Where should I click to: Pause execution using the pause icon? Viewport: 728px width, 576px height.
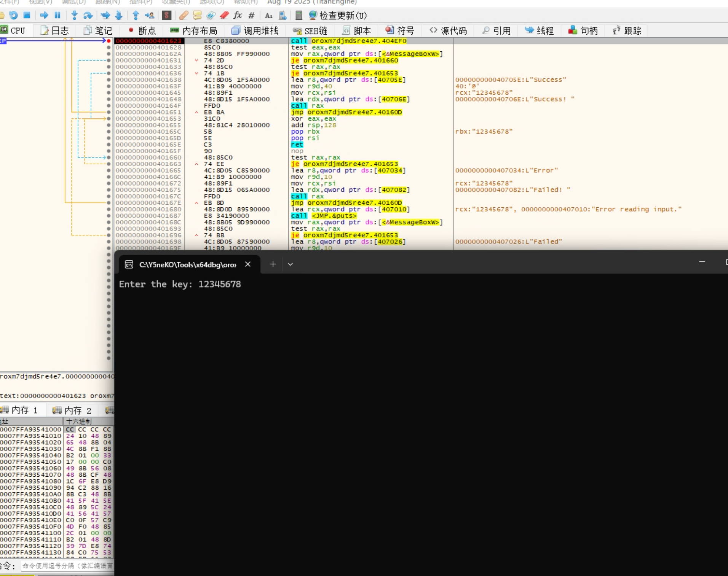pos(57,15)
